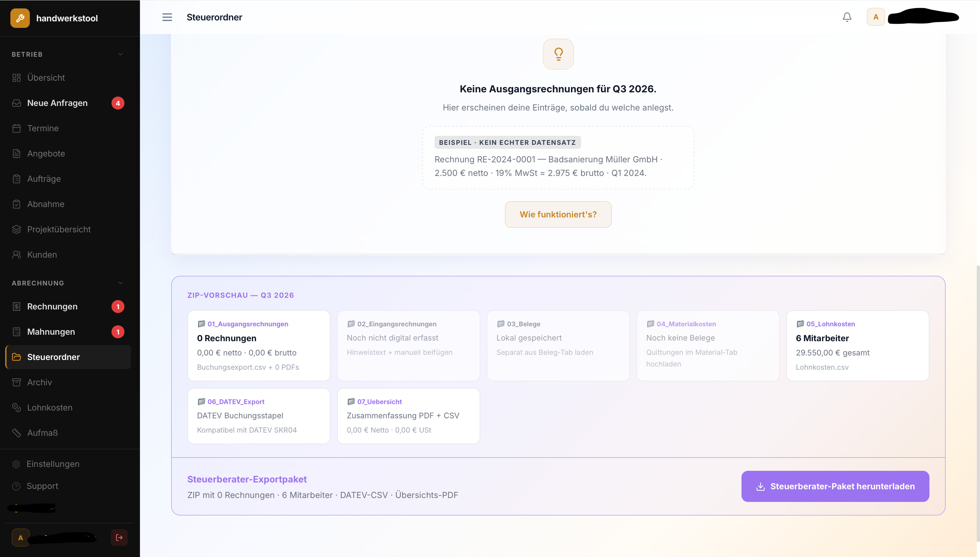
Task: Select the 06_DATEV_Export card
Action: coord(259,416)
